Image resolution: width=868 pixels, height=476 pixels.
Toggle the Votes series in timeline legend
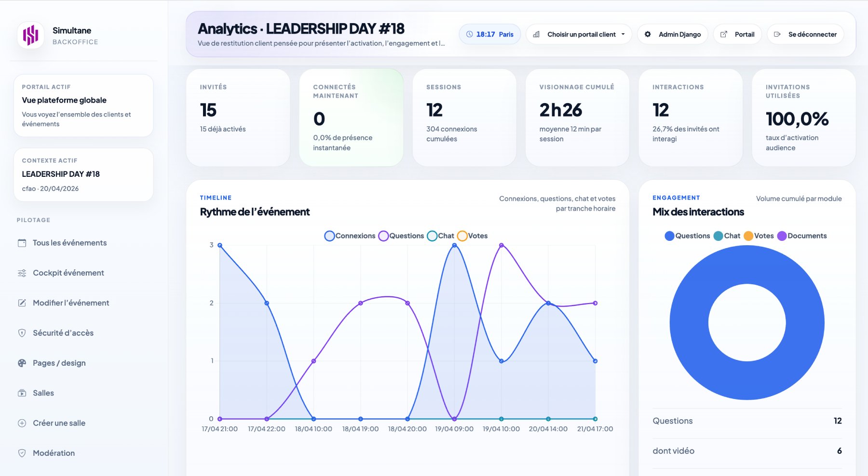click(473, 236)
